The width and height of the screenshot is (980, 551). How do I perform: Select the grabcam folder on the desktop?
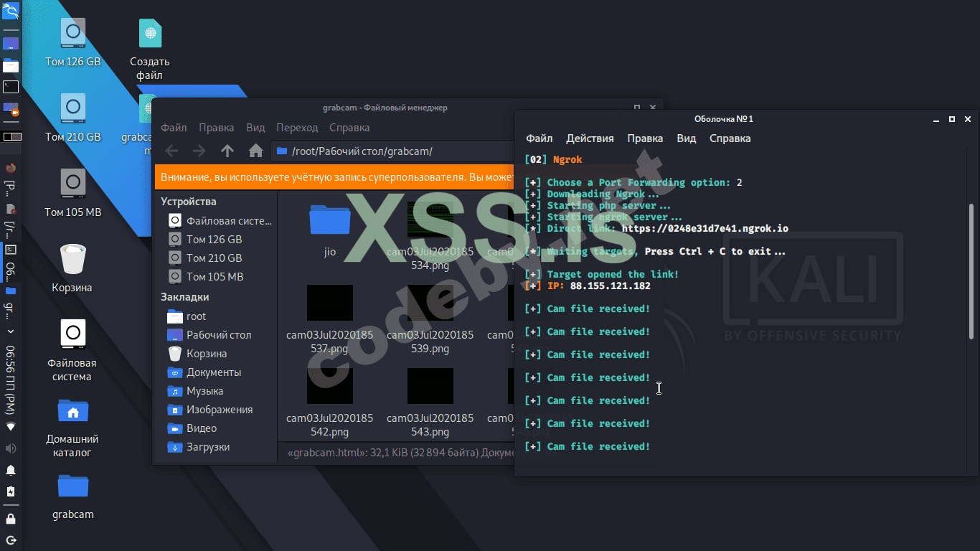73,496
